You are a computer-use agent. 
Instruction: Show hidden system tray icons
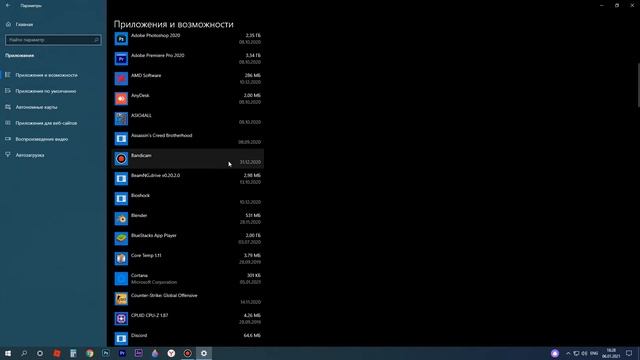point(568,353)
